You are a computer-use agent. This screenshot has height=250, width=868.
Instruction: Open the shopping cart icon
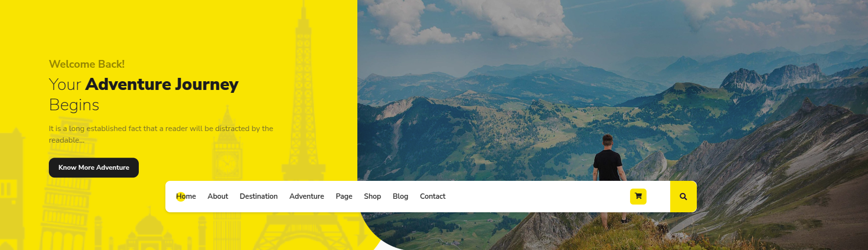click(x=638, y=196)
